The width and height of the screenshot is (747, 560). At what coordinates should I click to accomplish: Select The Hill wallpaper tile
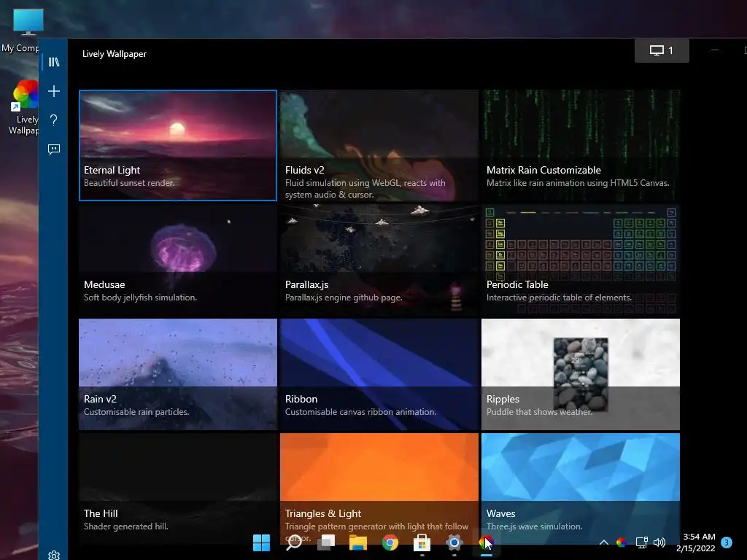178,489
